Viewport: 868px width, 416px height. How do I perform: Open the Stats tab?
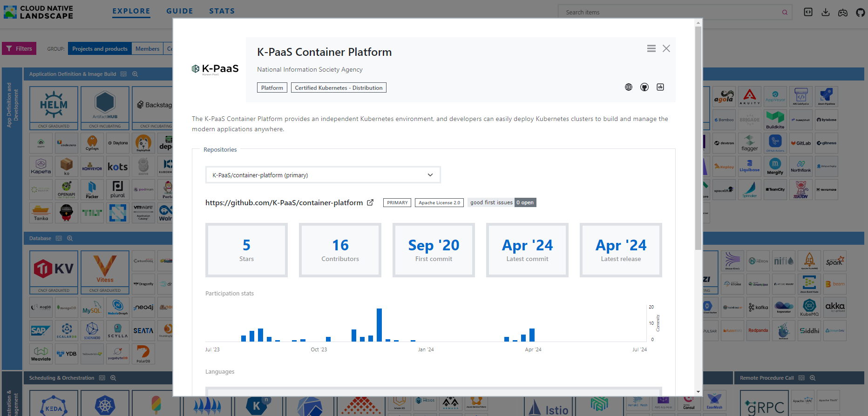pos(222,11)
